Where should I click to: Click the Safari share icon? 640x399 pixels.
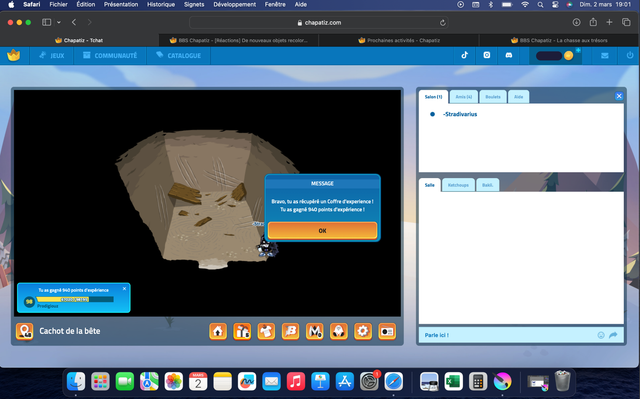[x=593, y=22]
